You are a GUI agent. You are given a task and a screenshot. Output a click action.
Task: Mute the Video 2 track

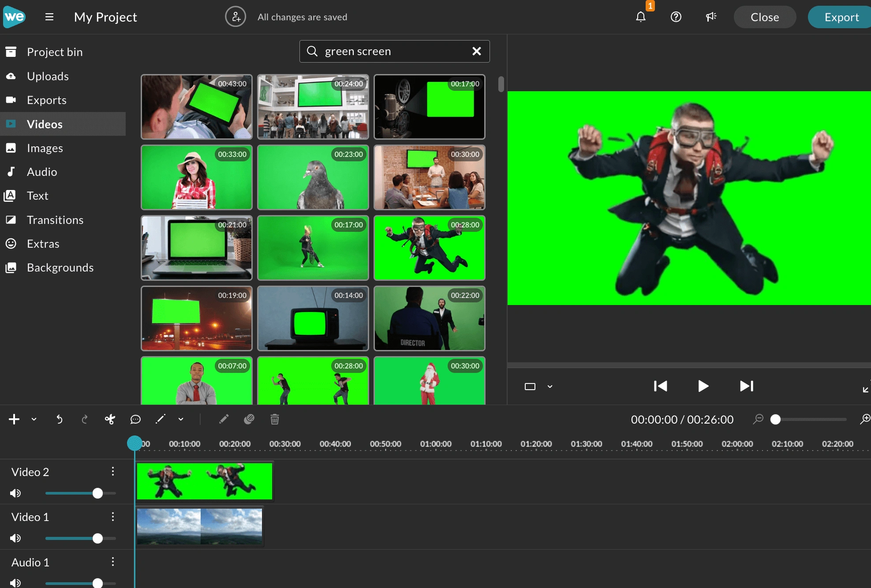tap(15, 493)
